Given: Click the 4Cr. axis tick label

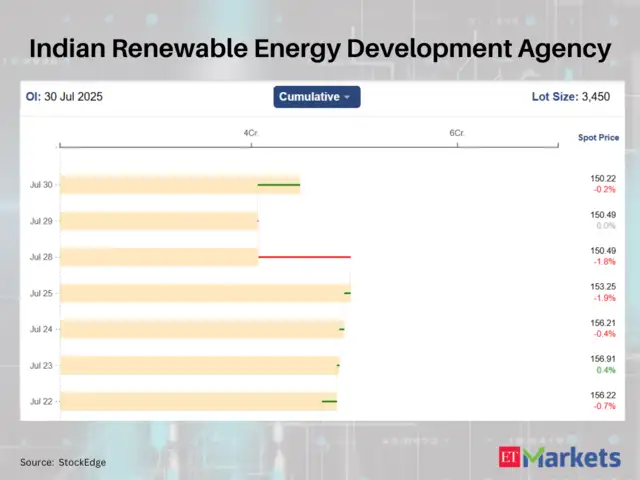Looking at the screenshot, I should 250,133.
